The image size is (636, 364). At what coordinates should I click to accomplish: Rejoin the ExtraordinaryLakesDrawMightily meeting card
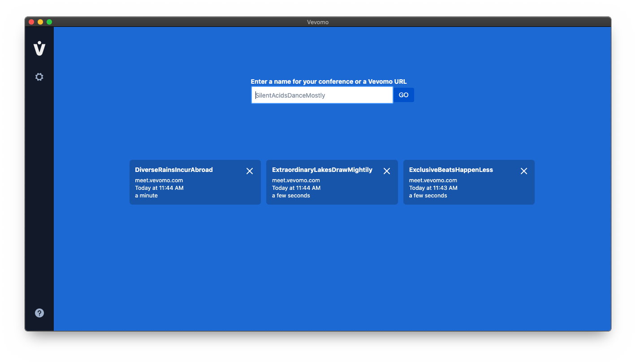332,182
